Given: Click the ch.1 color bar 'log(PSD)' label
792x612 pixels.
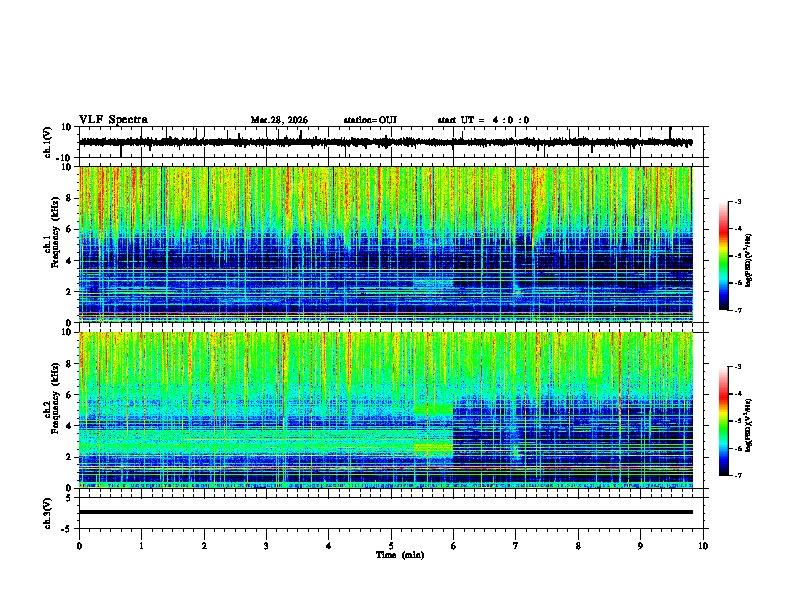Looking at the screenshot, I should tap(749, 261).
